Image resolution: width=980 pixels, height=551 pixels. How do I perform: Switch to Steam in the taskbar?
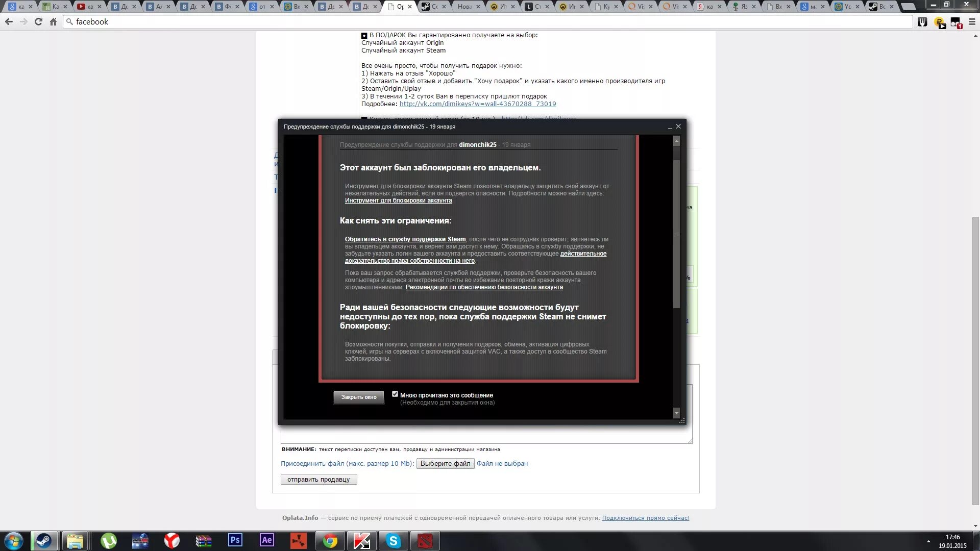pos(44,541)
